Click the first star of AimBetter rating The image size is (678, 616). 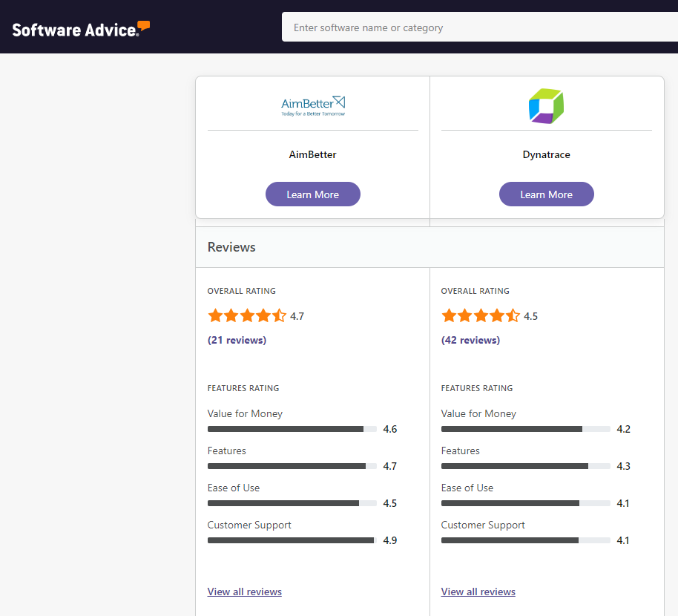click(215, 315)
